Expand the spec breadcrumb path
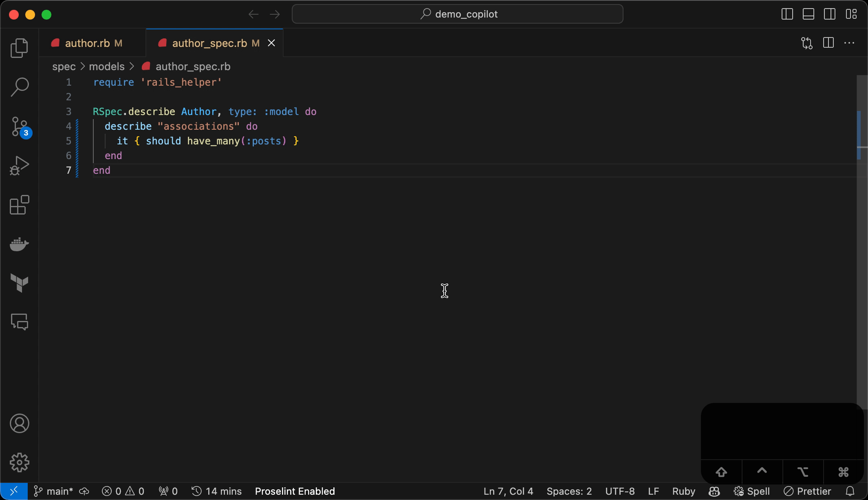This screenshot has height=500, width=868. pos(63,66)
